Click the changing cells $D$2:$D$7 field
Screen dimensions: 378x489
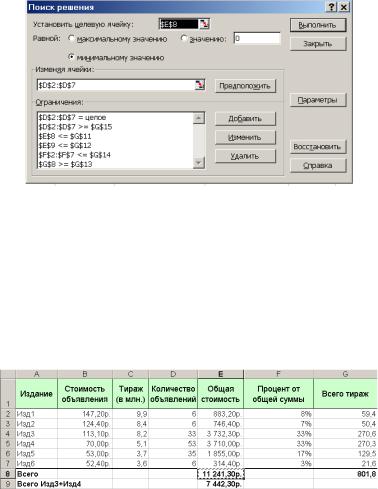116,85
